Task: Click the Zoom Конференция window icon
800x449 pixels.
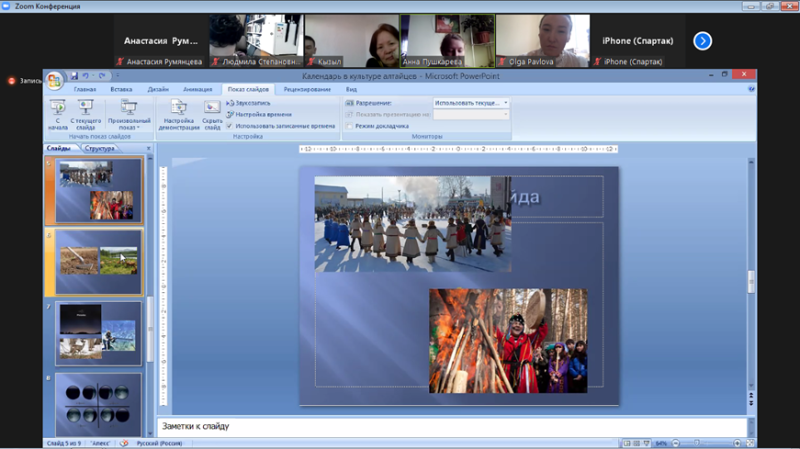Action: (x=6, y=6)
